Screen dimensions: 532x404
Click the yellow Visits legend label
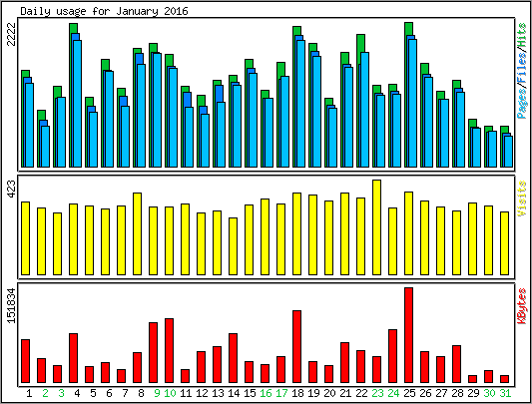522,199
